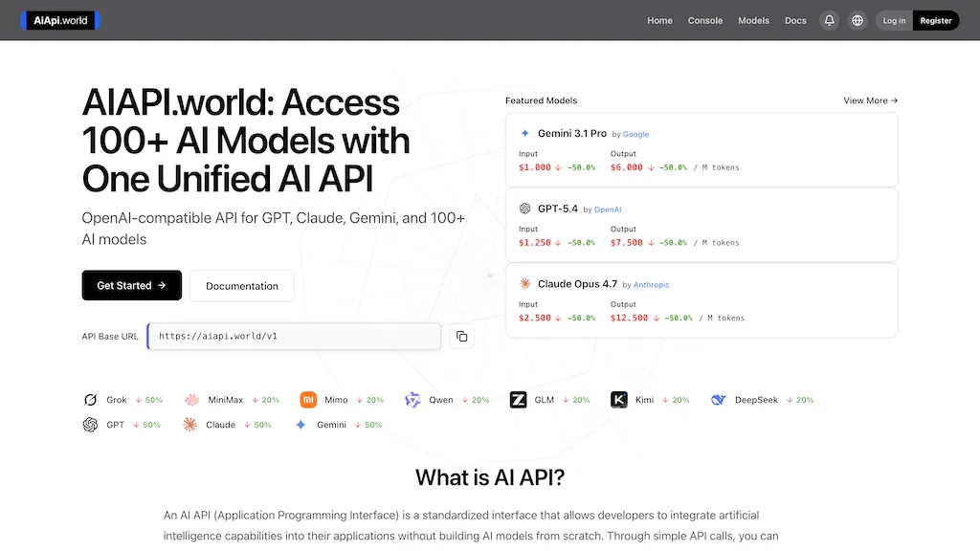Open the Documentation button

pos(242,286)
